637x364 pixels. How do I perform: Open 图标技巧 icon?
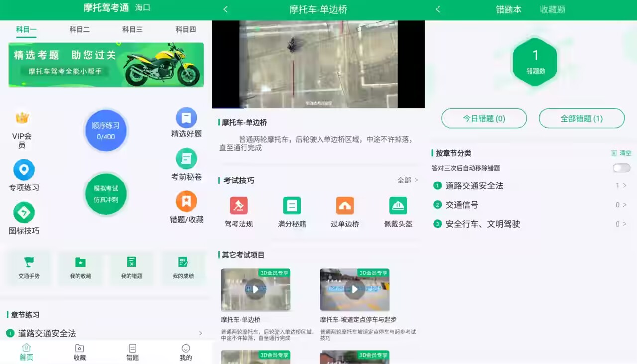[24, 213]
